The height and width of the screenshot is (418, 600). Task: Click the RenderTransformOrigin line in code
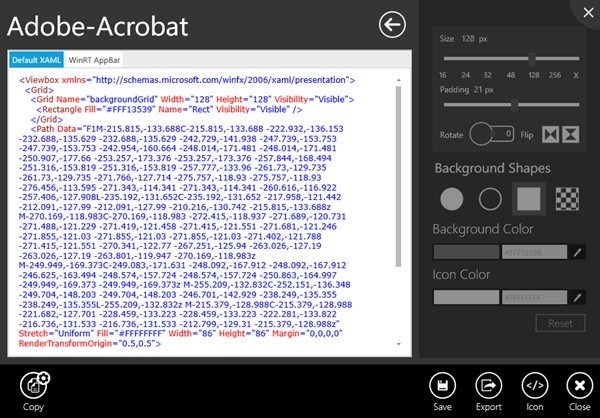90,343
